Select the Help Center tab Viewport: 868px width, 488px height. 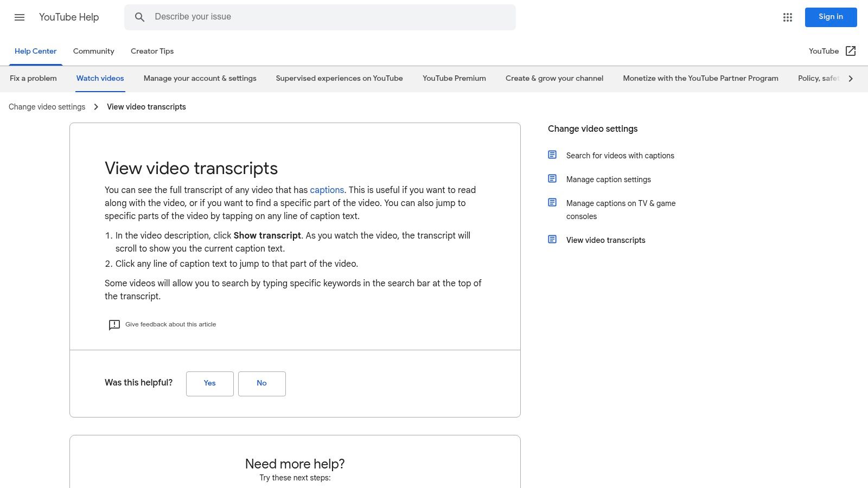pos(35,51)
